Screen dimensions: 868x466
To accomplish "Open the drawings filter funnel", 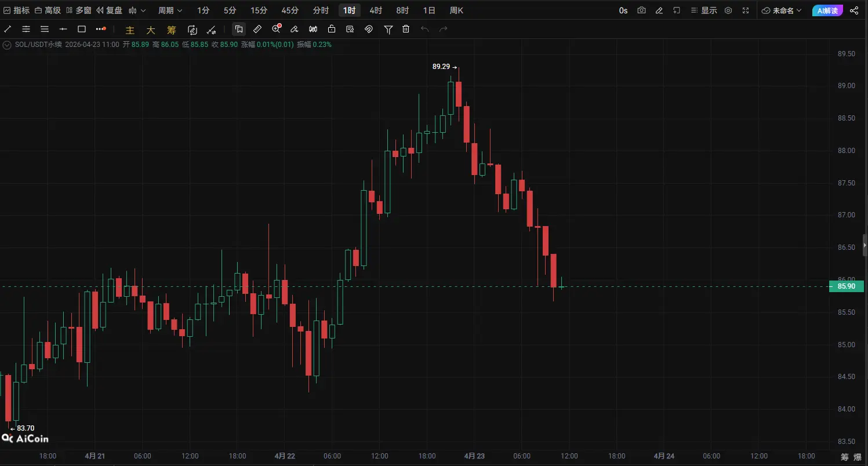I will coord(388,29).
